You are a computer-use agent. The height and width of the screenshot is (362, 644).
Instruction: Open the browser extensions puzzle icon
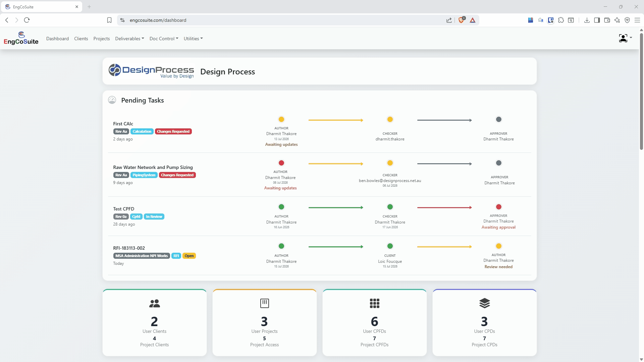(561, 20)
